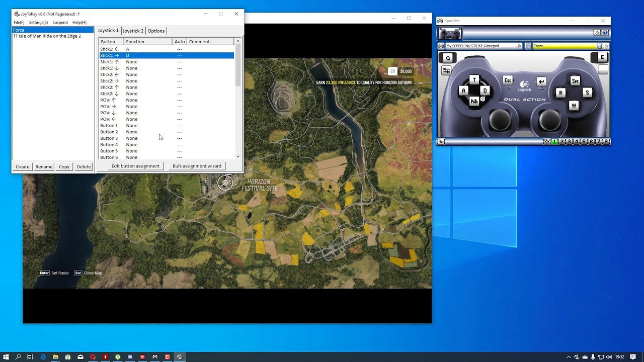Click the assignment list scroll down arrow
The width and height of the screenshot is (644, 362).
tap(238, 156)
